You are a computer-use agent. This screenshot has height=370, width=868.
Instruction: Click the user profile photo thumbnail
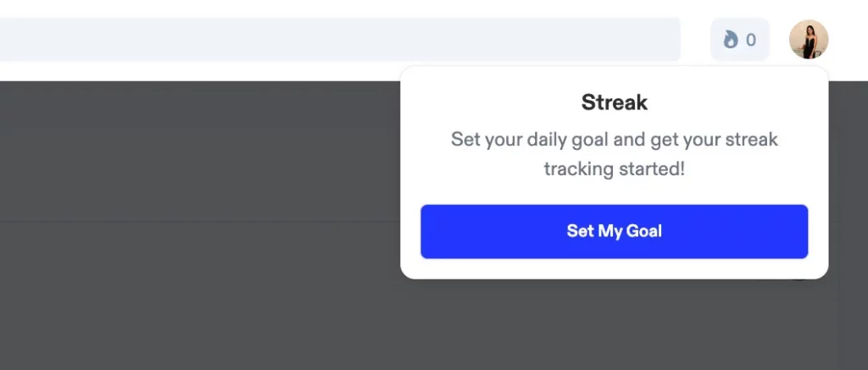coord(809,40)
